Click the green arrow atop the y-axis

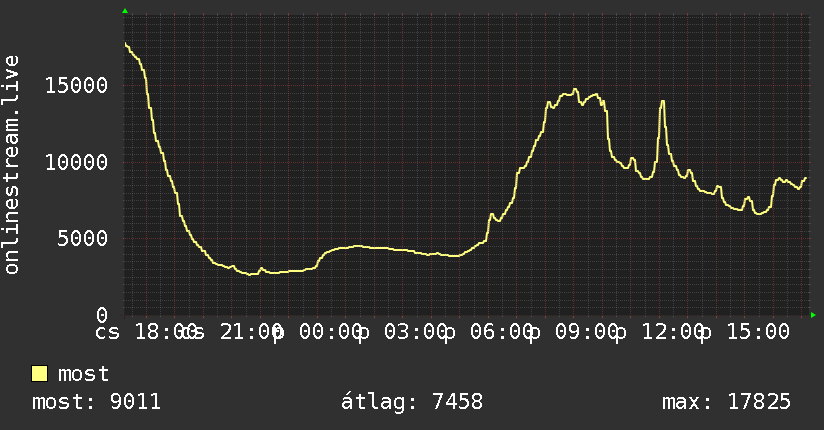coord(125,11)
